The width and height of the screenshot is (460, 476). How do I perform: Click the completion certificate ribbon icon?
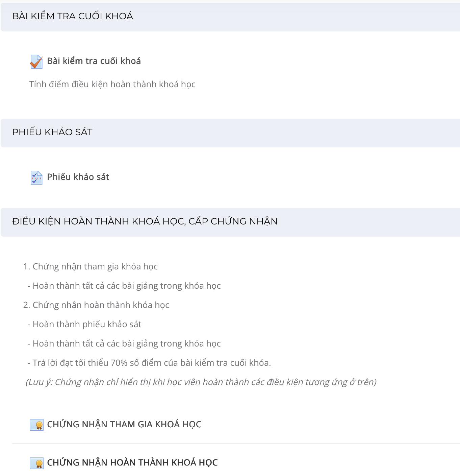click(36, 463)
